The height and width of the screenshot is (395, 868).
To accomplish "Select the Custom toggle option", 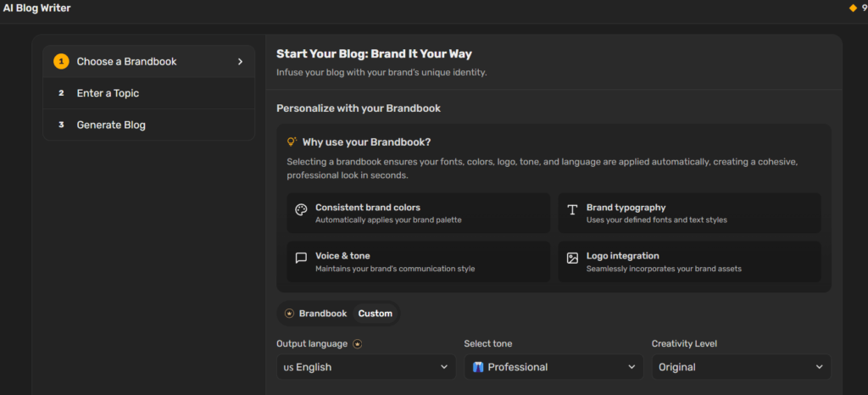I will pyautogui.click(x=376, y=314).
